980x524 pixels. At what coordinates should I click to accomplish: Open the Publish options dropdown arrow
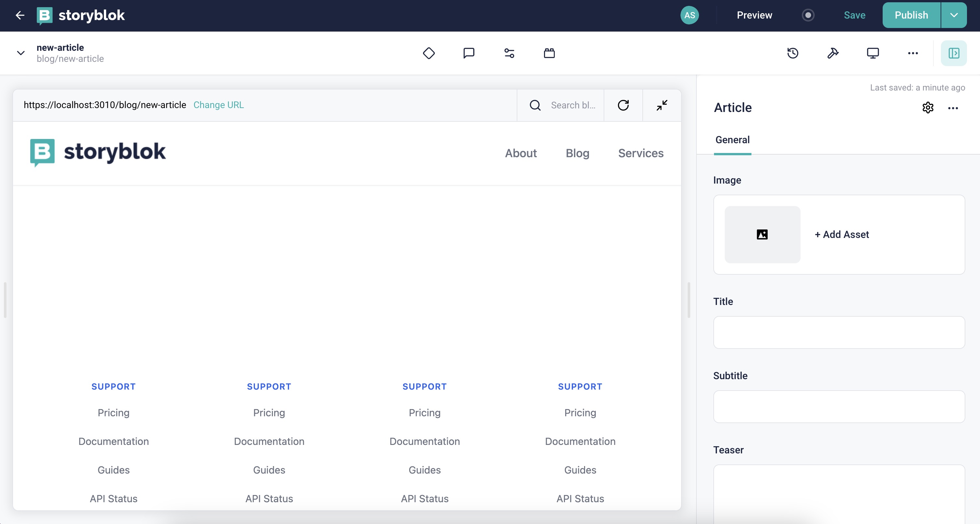954,15
